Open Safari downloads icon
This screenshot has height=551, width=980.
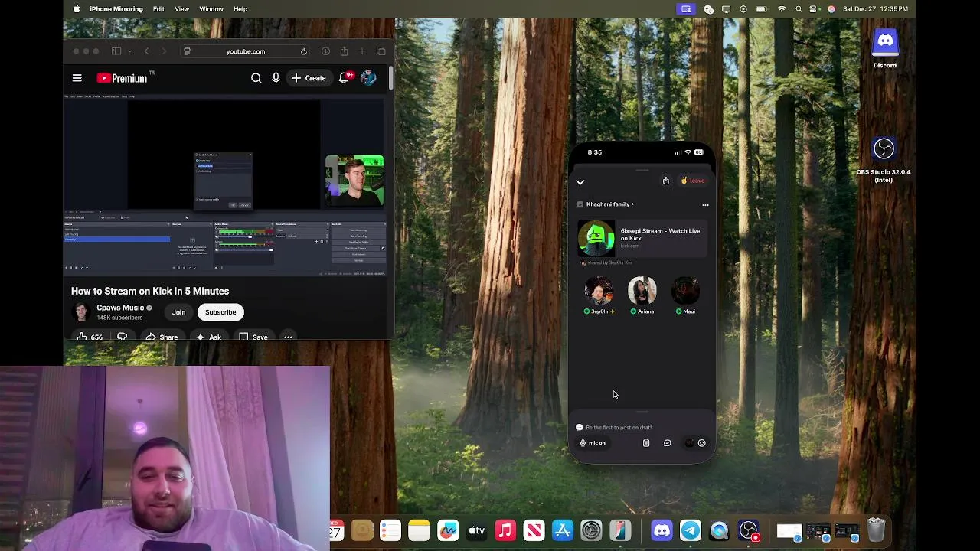click(x=325, y=51)
